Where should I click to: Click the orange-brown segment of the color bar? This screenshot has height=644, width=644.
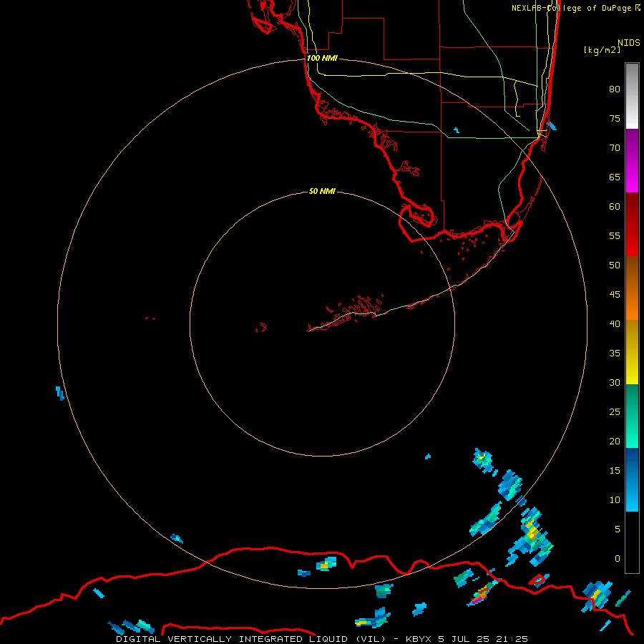(x=632, y=288)
